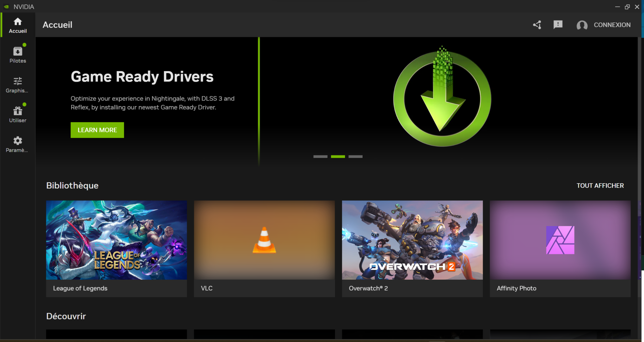Open the VLC cone thumbnail
Image resolution: width=644 pixels, height=342 pixels.
(264, 240)
